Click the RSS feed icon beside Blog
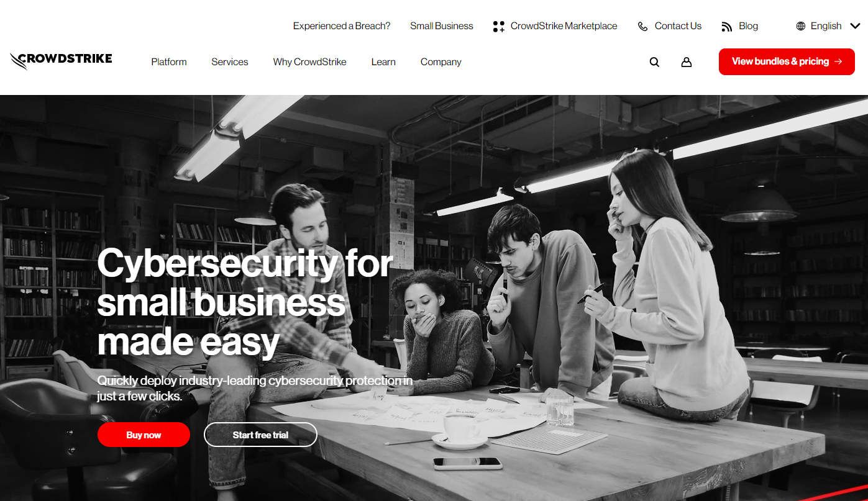 pos(726,26)
